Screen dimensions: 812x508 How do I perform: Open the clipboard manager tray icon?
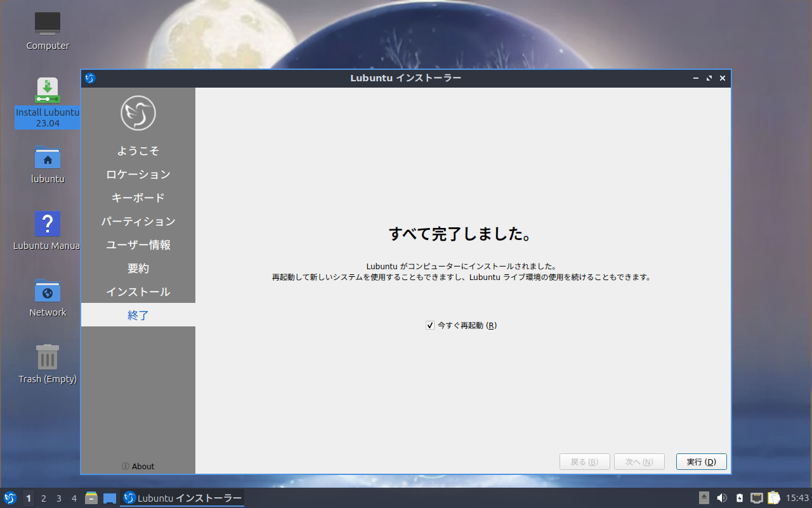click(773, 498)
